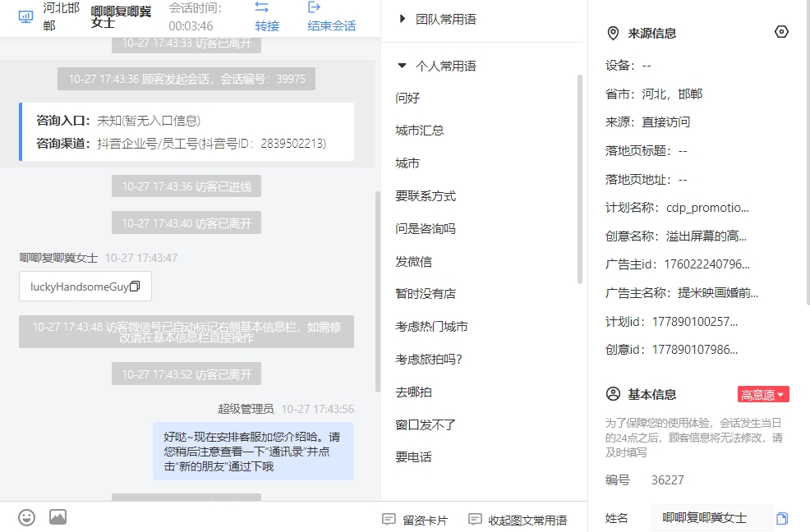Screen dimensions: 810x532
Task: Click the 广告主名称 提米映画婚前... value
Action: pyautogui.click(x=718, y=293)
